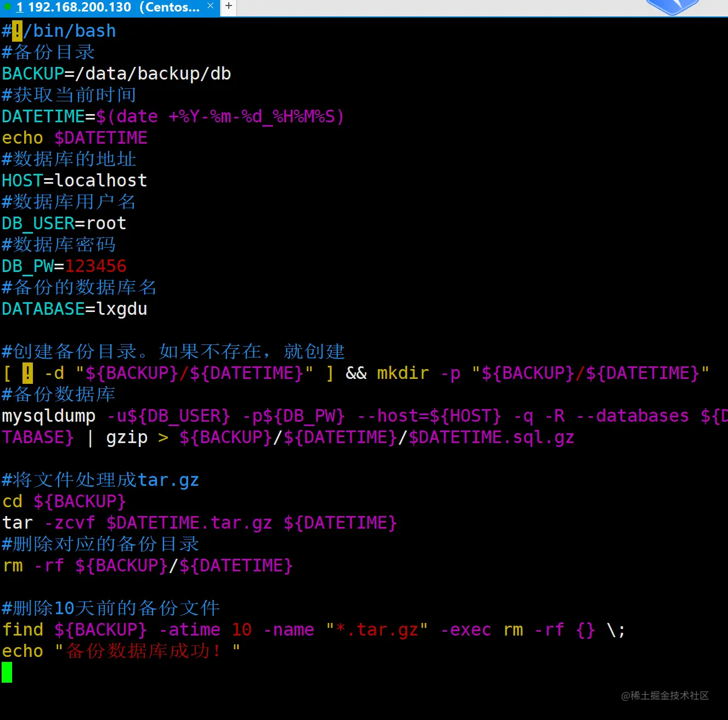
Task: Click the comment #数据库密码
Action: click(59, 245)
